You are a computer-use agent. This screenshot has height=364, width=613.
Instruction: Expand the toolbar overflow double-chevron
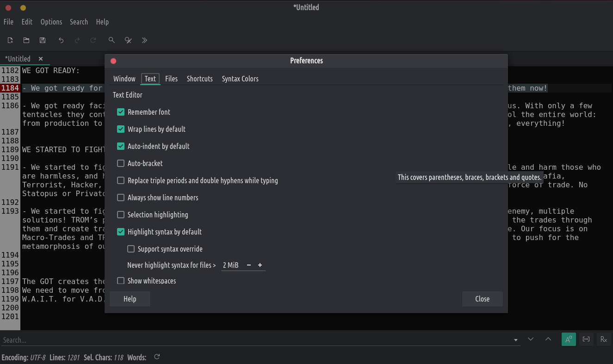pos(144,40)
